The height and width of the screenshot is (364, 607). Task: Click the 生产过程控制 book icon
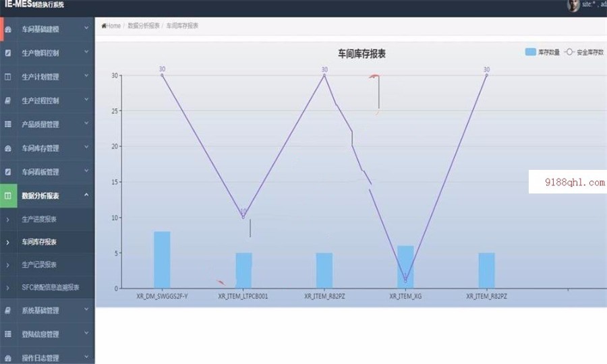(x=7, y=100)
